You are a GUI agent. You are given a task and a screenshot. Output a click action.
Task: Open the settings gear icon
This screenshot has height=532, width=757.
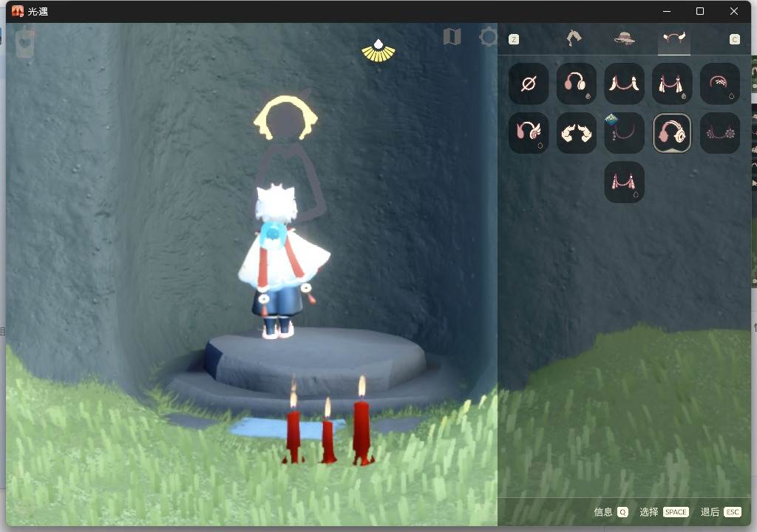coord(488,37)
